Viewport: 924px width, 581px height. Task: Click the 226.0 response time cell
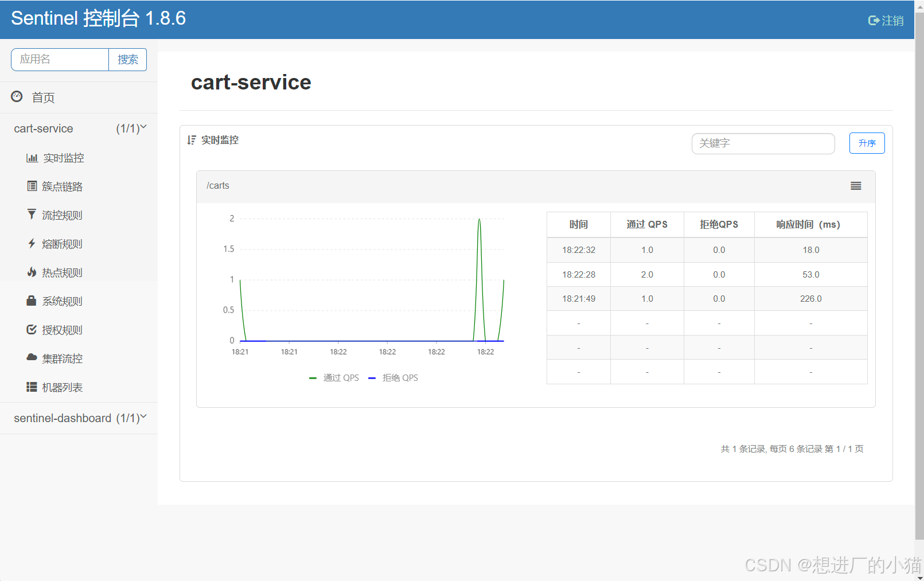coord(810,299)
